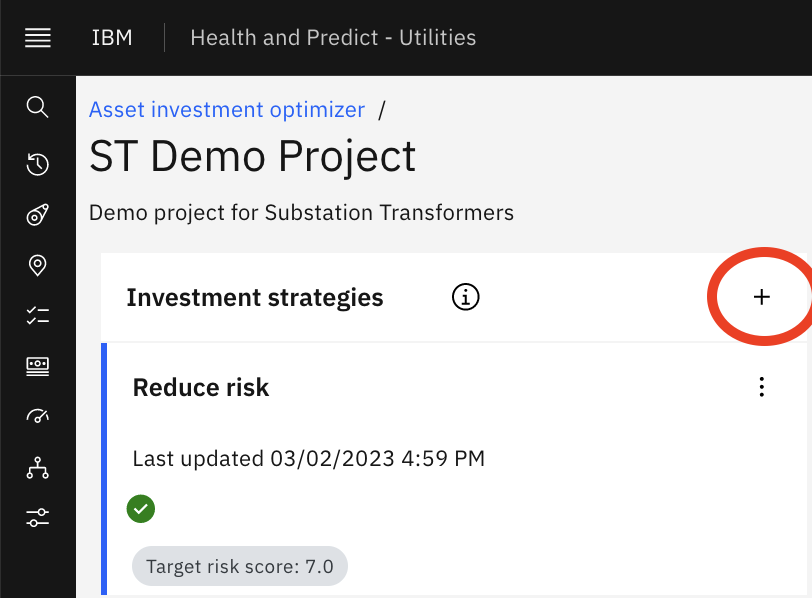Click the Investment strategies heading

(255, 298)
